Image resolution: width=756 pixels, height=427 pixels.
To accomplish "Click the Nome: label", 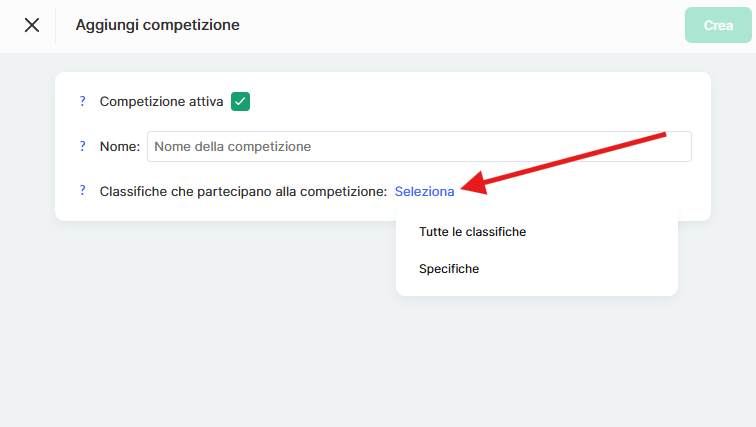I will 120,147.
